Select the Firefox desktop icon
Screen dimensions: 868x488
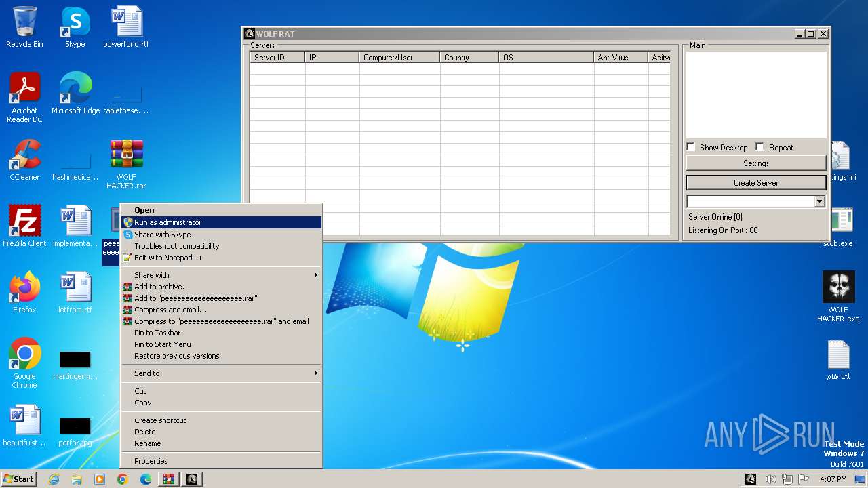point(24,293)
